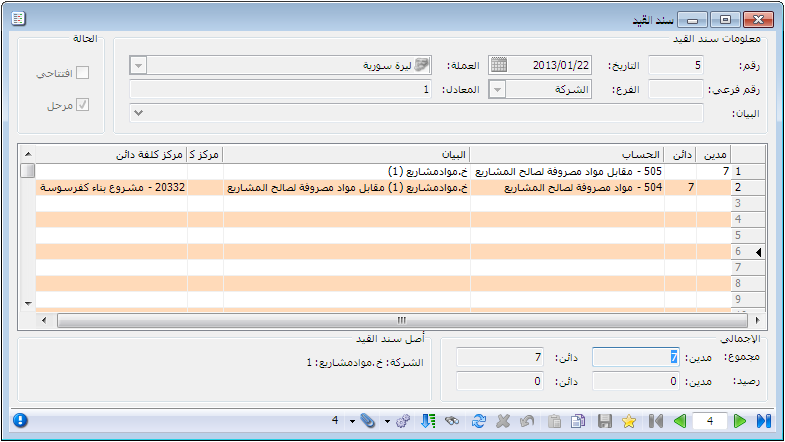
Task: Click horizontal scrollbar right arrow
Action: (757, 320)
